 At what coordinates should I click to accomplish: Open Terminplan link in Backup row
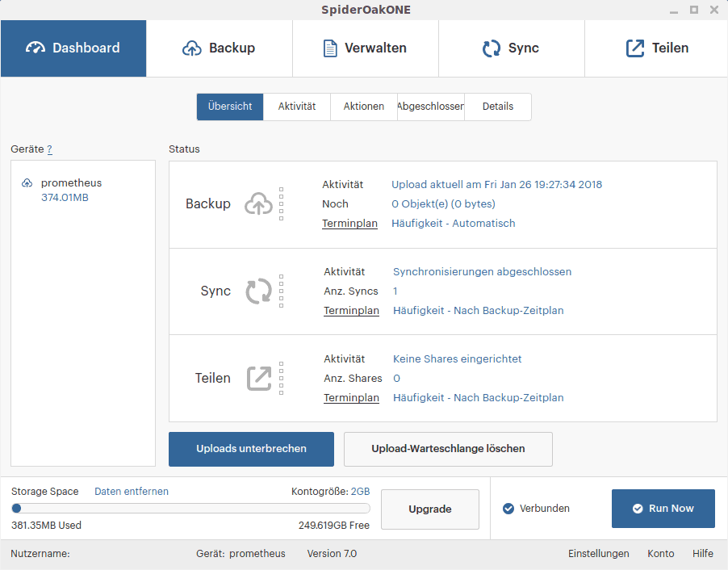pyautogui.click(x=349, y=224)
